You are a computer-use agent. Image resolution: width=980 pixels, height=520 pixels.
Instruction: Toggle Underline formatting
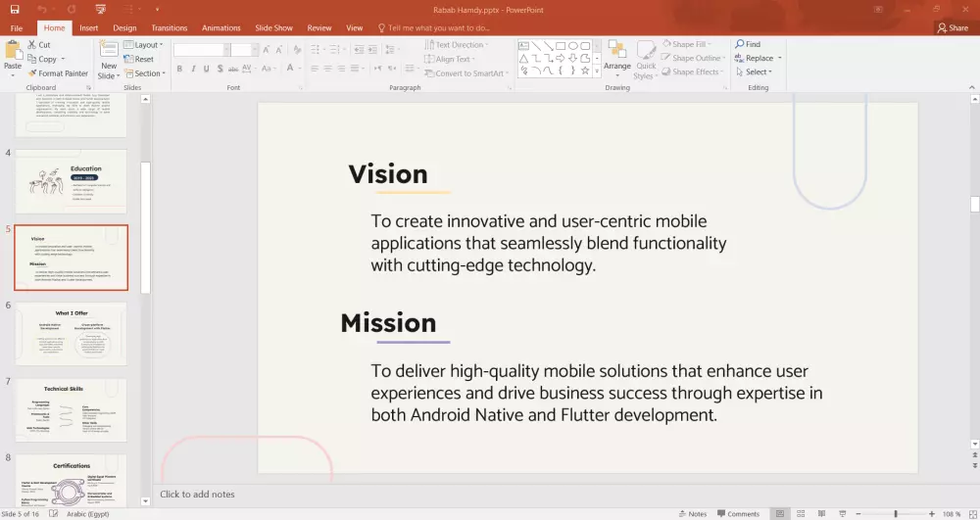click(206, 68)
